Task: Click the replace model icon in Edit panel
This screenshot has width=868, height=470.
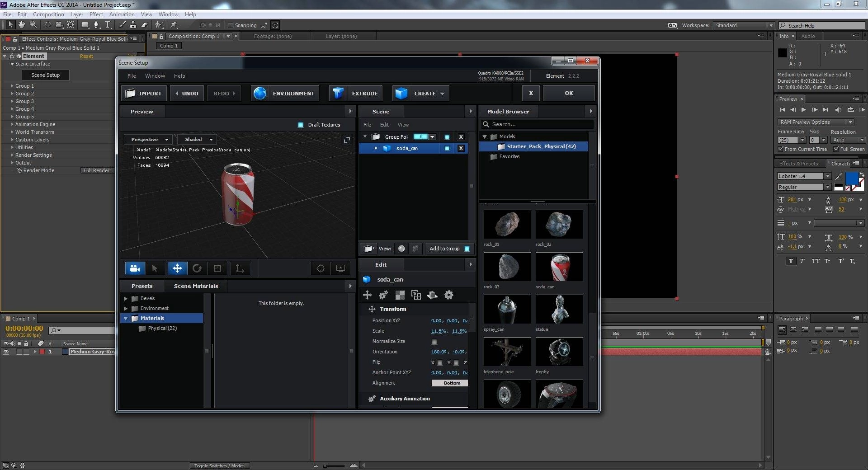Action: [x=416, y=295]
